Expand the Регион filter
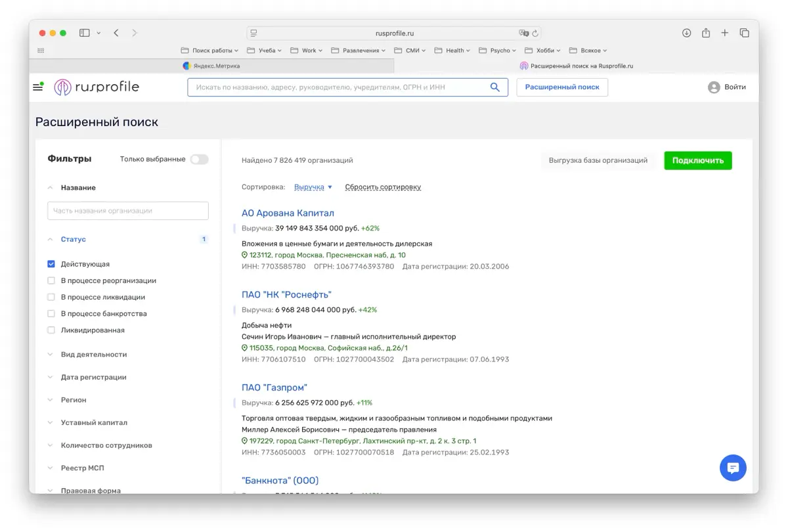The image size is (788, 532). click(67, 400)
